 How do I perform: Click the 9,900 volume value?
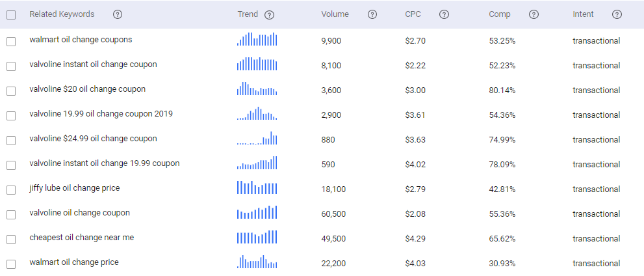point(331,41)
